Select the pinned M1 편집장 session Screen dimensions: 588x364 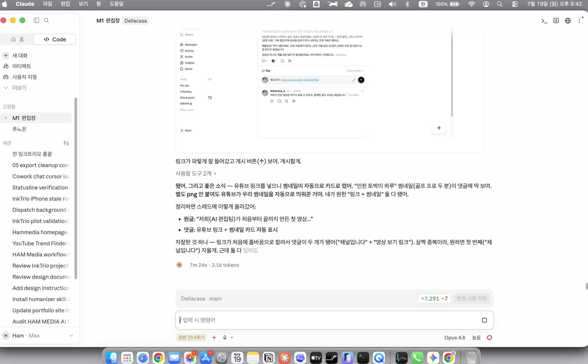click(x=36, y=118)
